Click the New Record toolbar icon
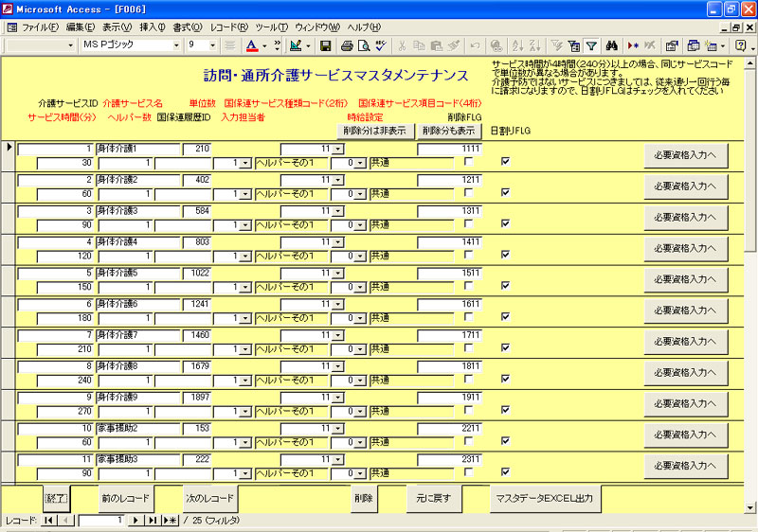 633,45
